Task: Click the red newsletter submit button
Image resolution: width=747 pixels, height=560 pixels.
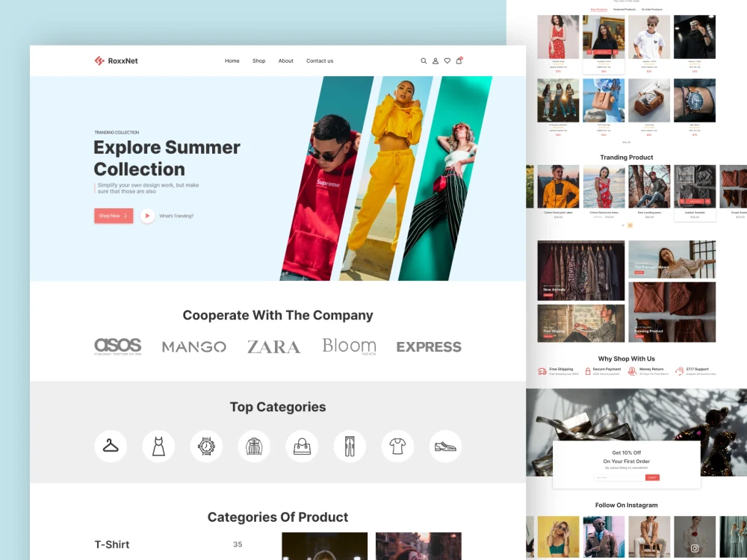Action: coord(652,477)
